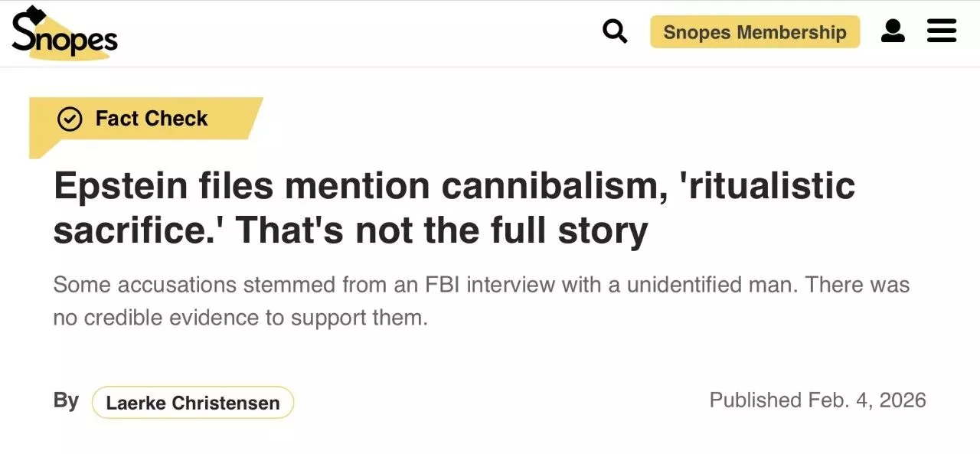The height and width of the screenshot is (454, 980).
Task: Open the search magnifier icon
Action: pyautogui.click(x=615, y=31)
